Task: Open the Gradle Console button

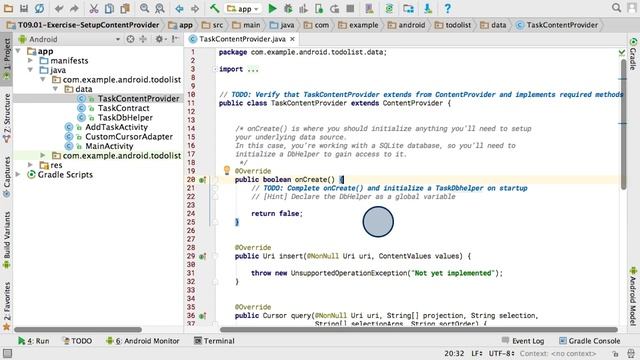Action: point(589,341)
